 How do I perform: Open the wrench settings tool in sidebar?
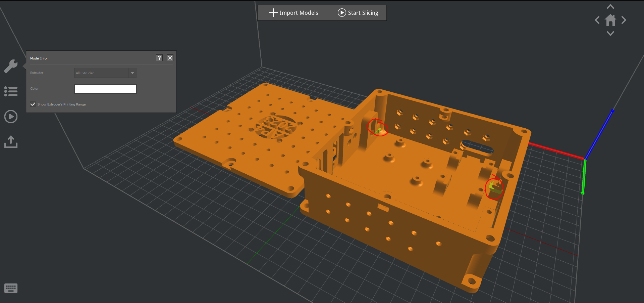pyautogui.click(x=11, y=66)
